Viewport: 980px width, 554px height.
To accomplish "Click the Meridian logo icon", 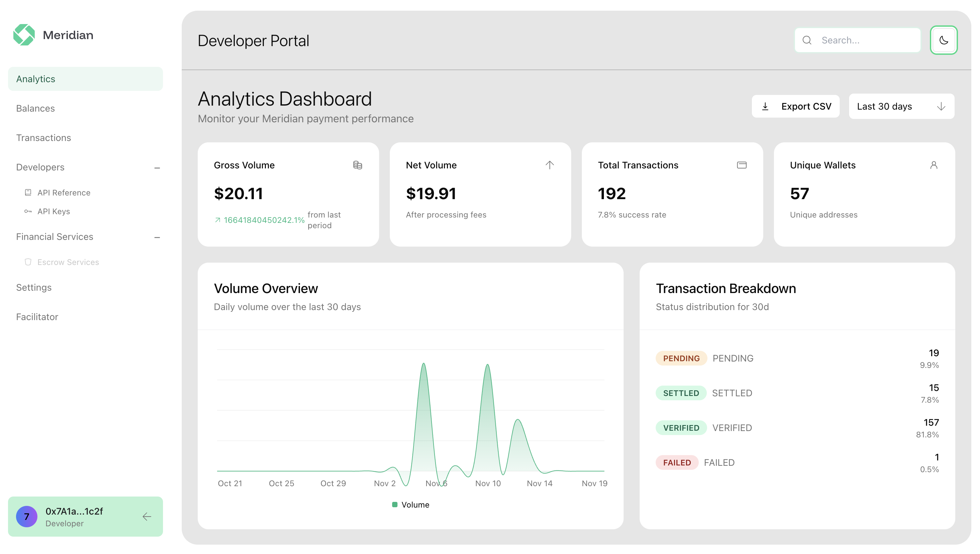I will [x=24, y=35].
